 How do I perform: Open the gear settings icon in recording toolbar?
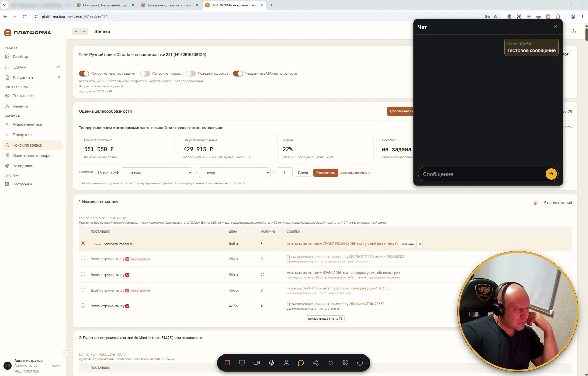point(345,363)
